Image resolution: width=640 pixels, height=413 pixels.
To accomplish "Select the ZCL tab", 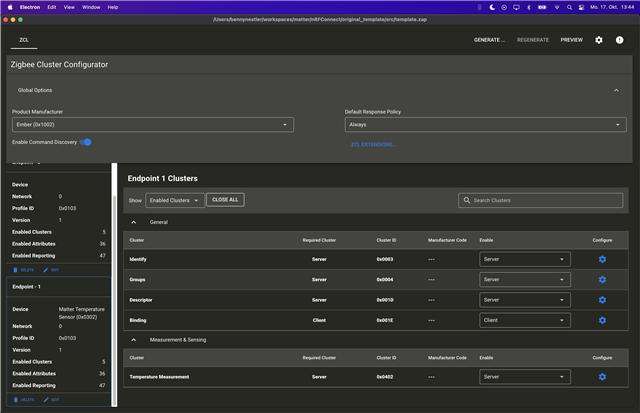I will pos(24,40).
